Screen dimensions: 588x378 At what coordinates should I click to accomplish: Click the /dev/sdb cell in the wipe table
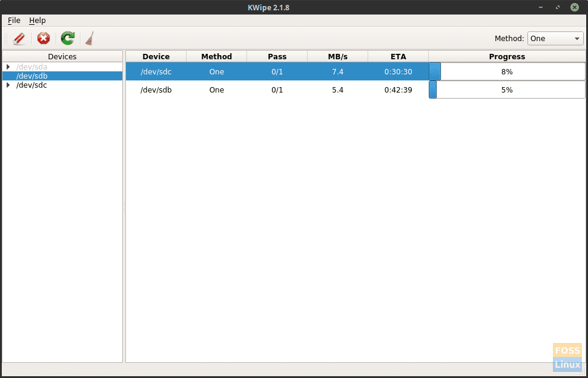(x=156, y=90)
